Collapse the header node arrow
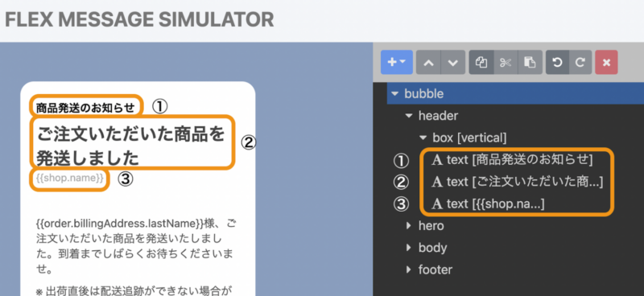644x296 pixels. coord(409,116)
